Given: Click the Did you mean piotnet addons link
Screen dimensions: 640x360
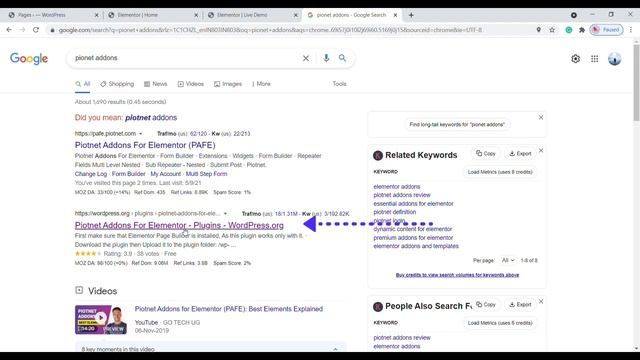Looking at the screenshot, I should point(151,118).
